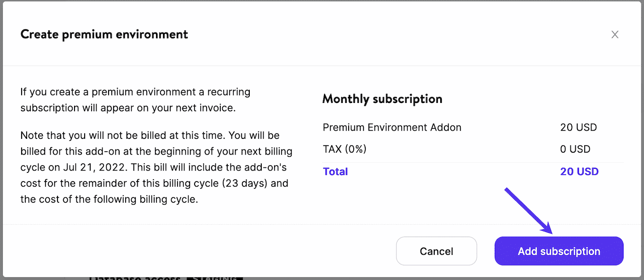Select the Monthly subscription heading

[x=382, y=99]
